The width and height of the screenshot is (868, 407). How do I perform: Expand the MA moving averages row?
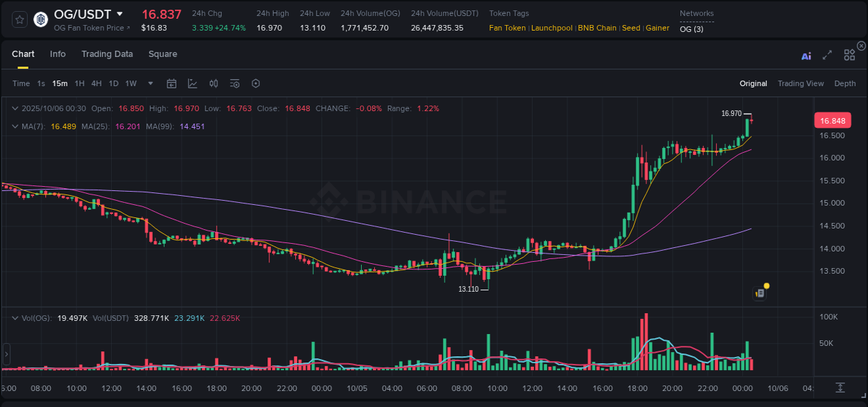pyautogui.click(x=15, y=126)
